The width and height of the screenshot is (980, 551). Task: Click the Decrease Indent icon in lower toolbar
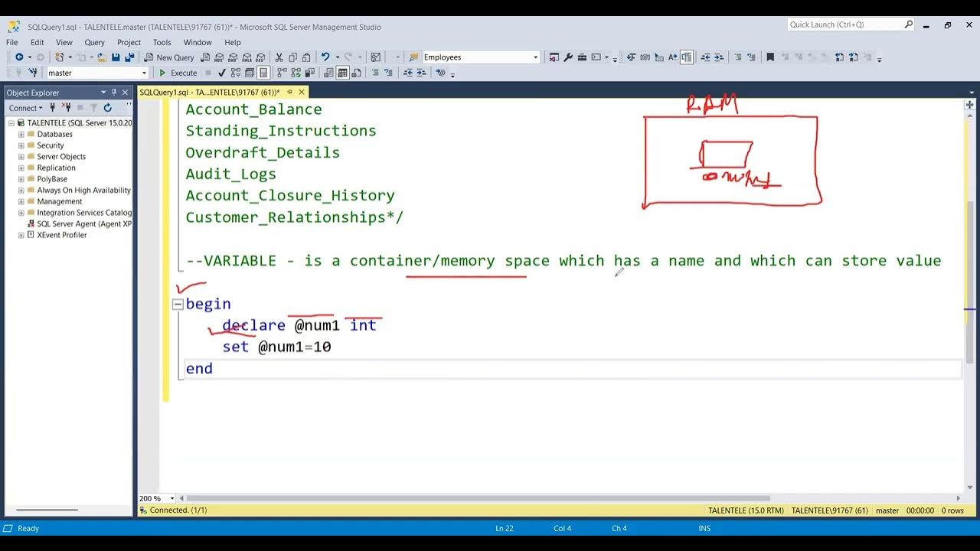[407, 73]
